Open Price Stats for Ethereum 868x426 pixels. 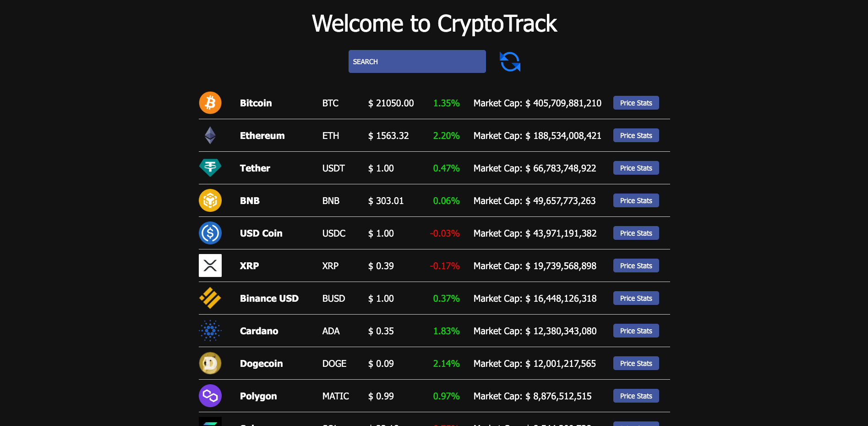click(636, 135)
